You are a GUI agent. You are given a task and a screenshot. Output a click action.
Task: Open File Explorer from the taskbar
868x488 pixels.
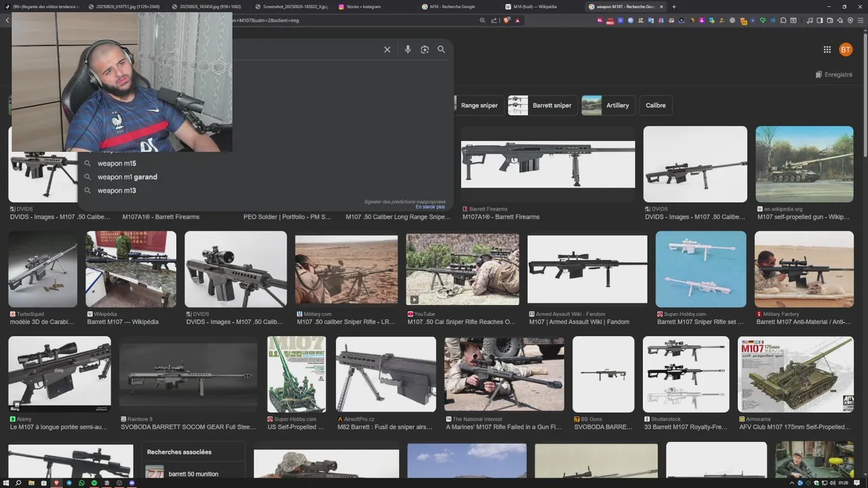click(31, 483)
